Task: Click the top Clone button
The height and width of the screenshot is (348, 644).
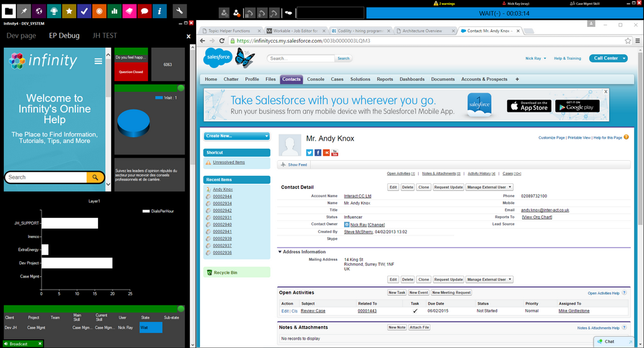Action: tap(423, 187)
